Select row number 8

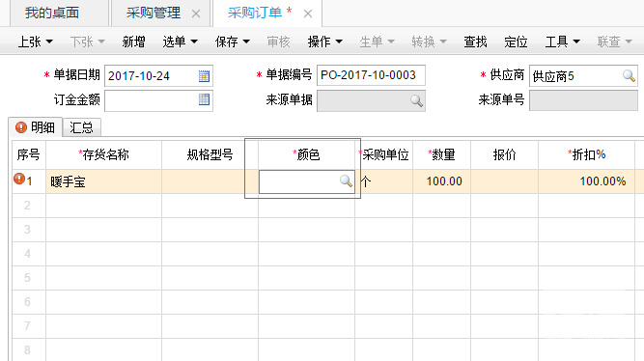28,350
